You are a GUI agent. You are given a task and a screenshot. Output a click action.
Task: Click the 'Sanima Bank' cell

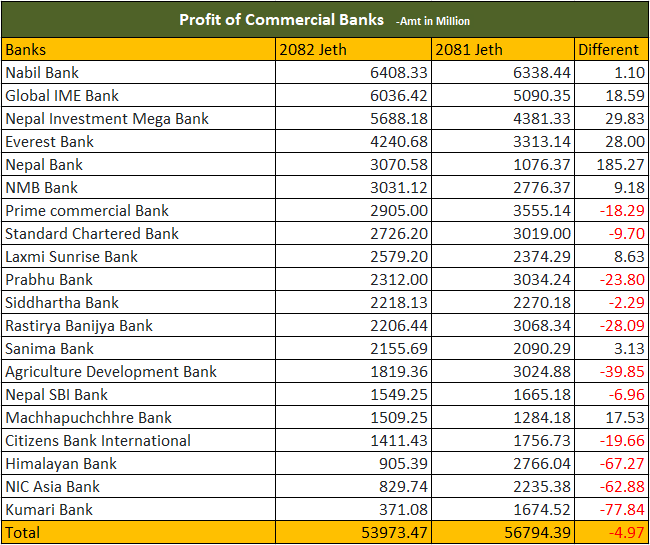click(139, 349)
